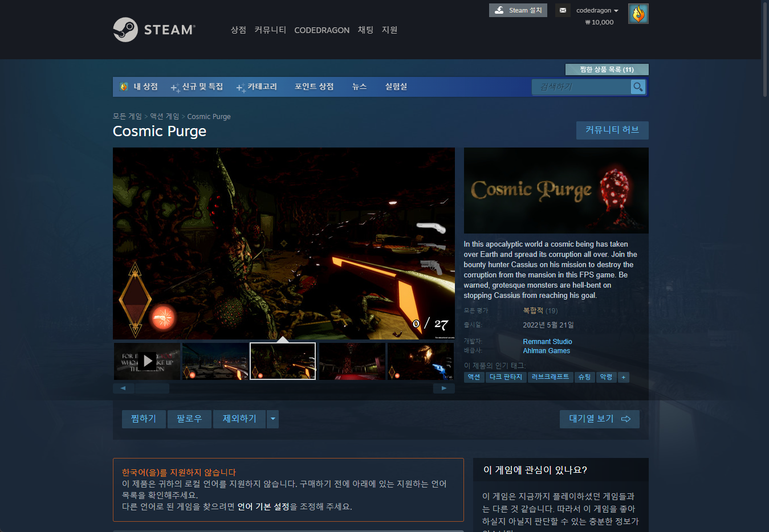Click the 모든 게임 breadcrumb link
The image size is (769, 532).
[x=127, y=116]
